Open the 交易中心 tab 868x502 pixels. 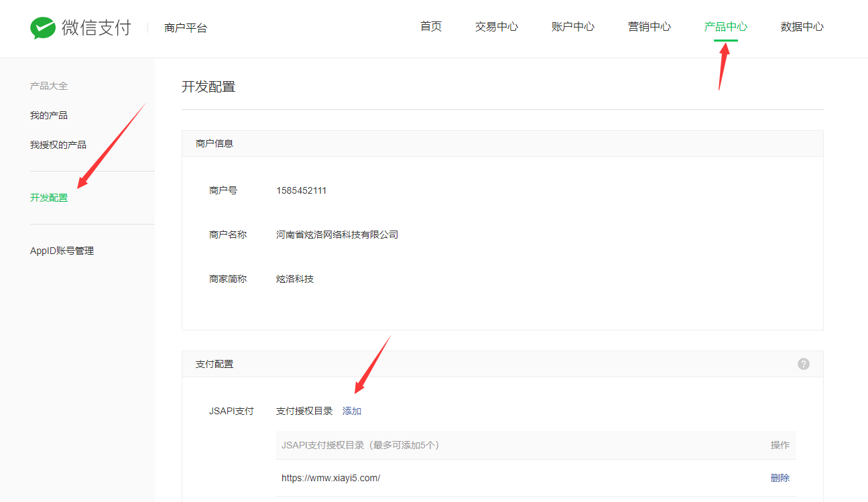(497, 27)
